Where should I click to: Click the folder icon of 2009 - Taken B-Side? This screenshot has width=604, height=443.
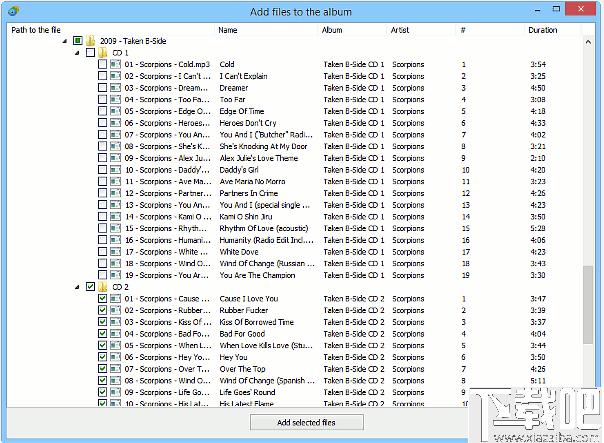click(91, 41)
